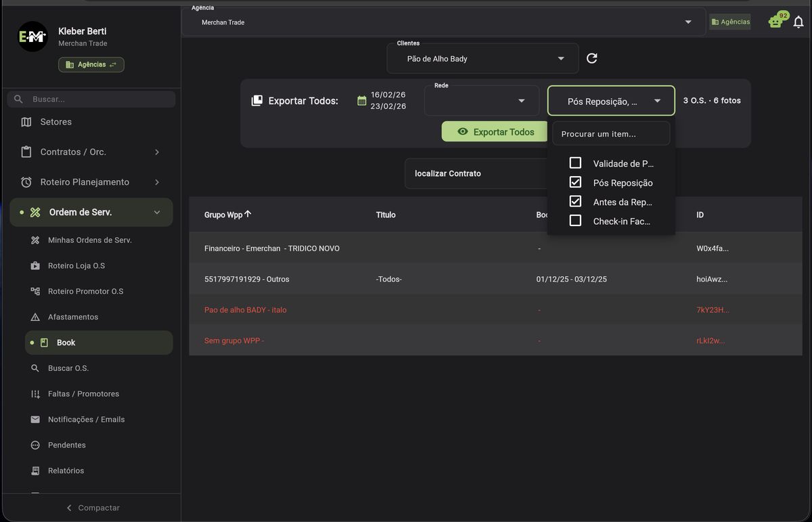Click the Buscar search field in the sidebar
The image size is (812, 522).
[91, 98]
